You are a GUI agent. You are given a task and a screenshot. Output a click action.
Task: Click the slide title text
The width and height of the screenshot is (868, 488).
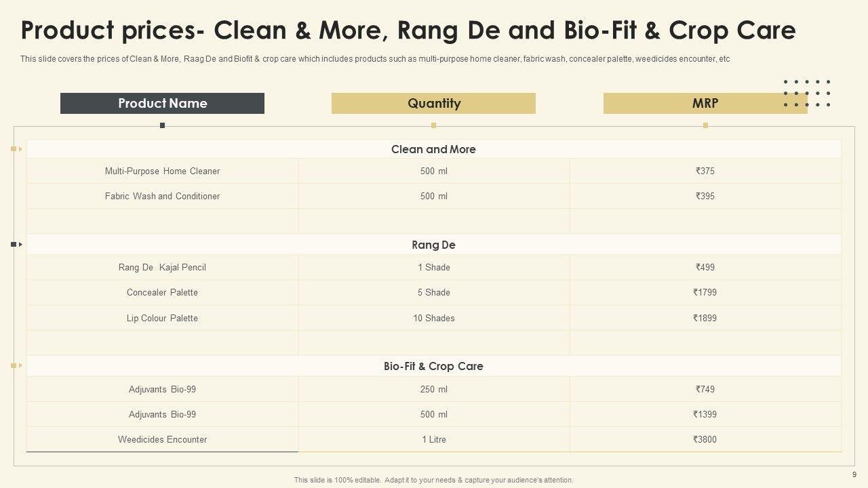pos(408,30)
